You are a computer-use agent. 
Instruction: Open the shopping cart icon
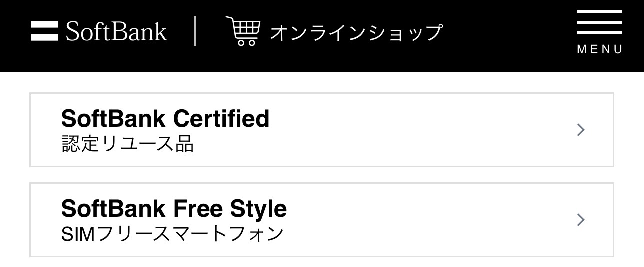click(242, 31)
